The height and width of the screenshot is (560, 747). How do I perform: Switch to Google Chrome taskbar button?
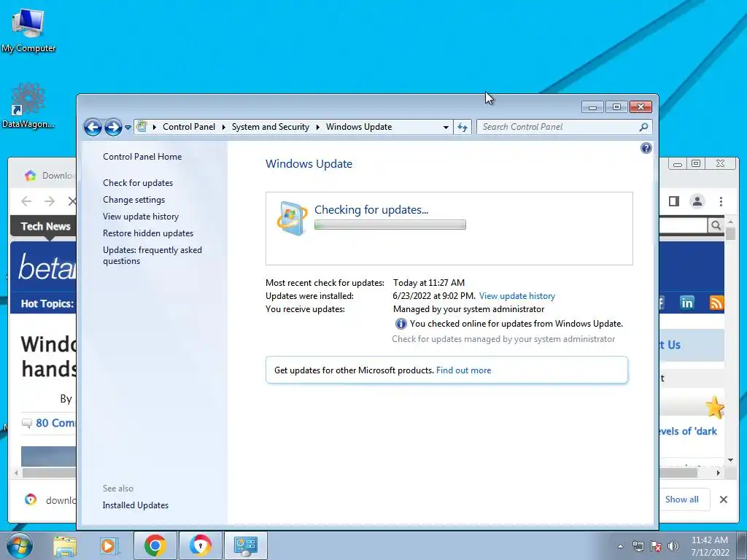pos(155,545)
